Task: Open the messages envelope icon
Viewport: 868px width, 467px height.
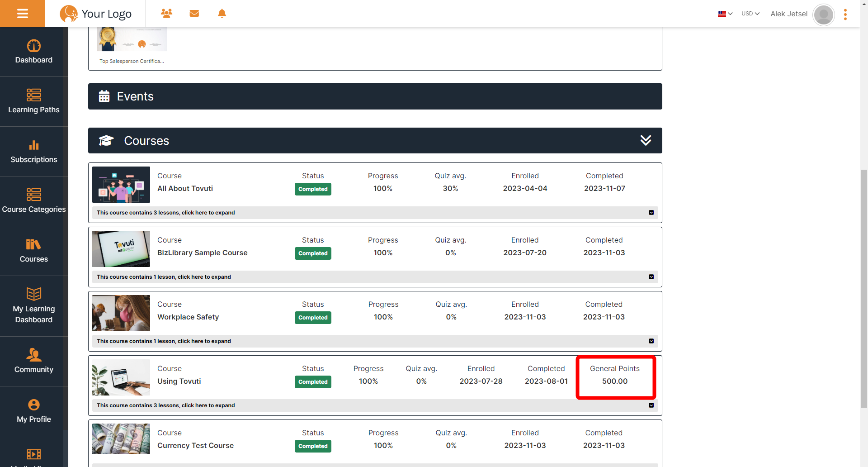Action: tap(194, 14)
